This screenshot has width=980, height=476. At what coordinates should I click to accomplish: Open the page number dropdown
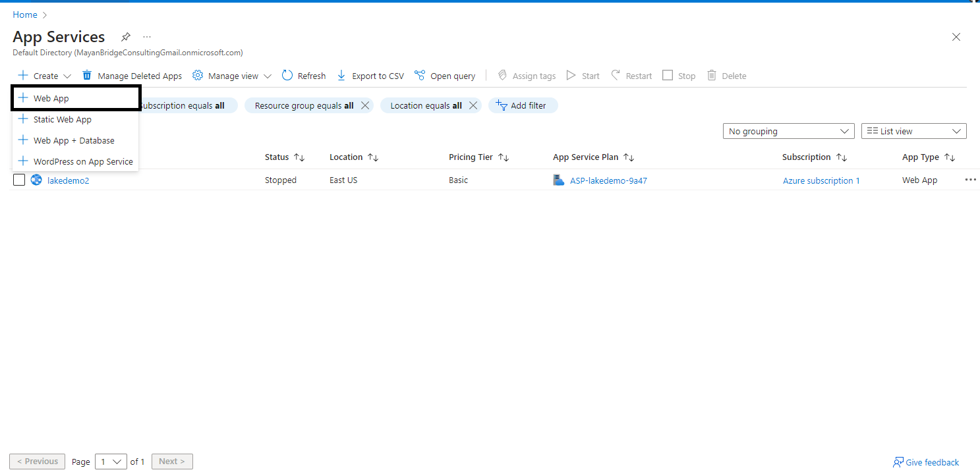pos(111,462)
